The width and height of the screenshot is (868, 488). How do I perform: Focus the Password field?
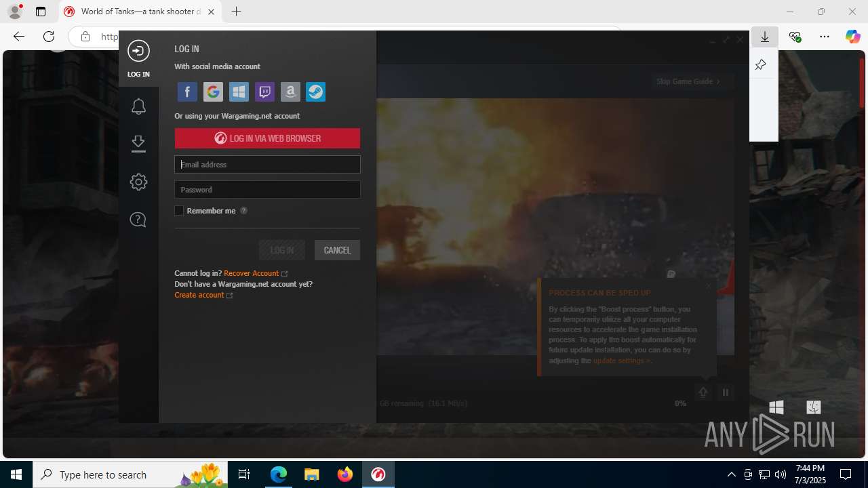[x=267, y=190]
